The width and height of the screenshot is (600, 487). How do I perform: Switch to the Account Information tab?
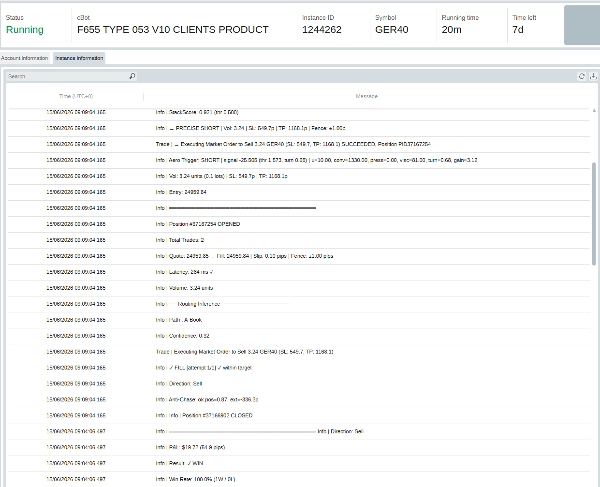tap(24, 58)
